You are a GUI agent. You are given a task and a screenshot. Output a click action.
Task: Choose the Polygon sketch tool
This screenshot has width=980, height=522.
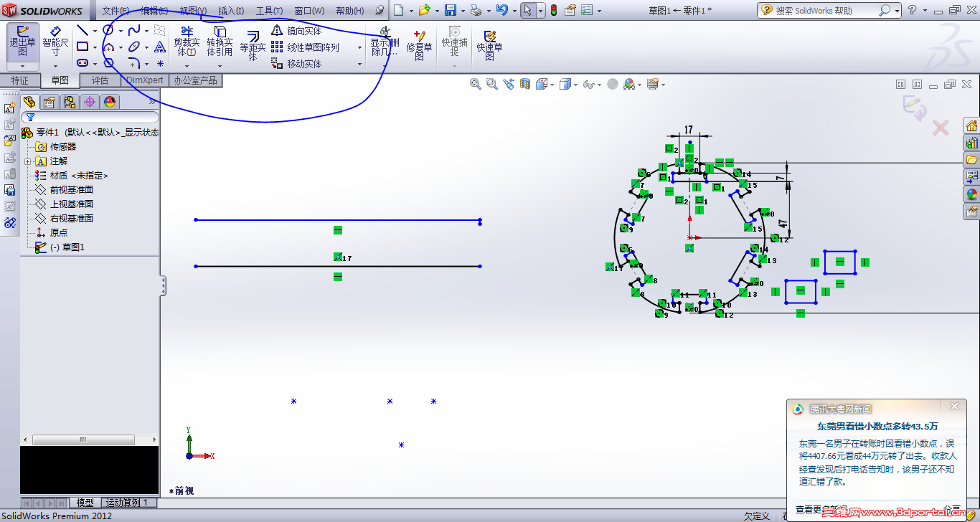(108, 63)
